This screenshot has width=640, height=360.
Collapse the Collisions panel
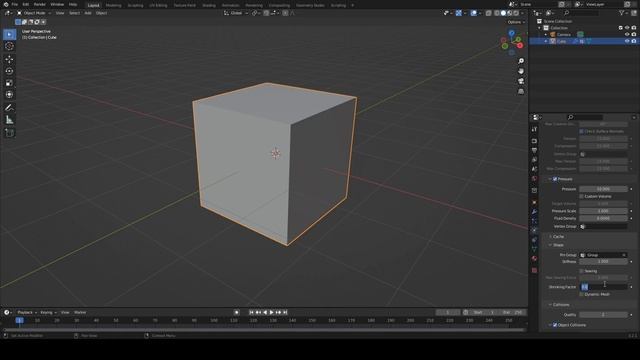click(560, 305)
